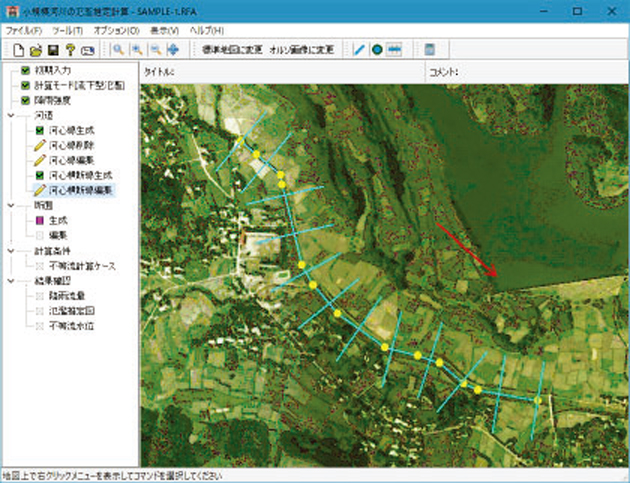Image resolution: width=630 pixels, height=483 pixels.
Task: Click the Open folder toolbar icon
Action: [x=35, y=49]
